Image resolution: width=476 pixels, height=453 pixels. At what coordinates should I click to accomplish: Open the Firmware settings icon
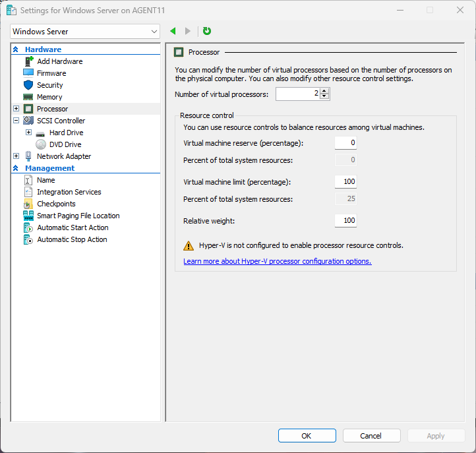point(28,73)
